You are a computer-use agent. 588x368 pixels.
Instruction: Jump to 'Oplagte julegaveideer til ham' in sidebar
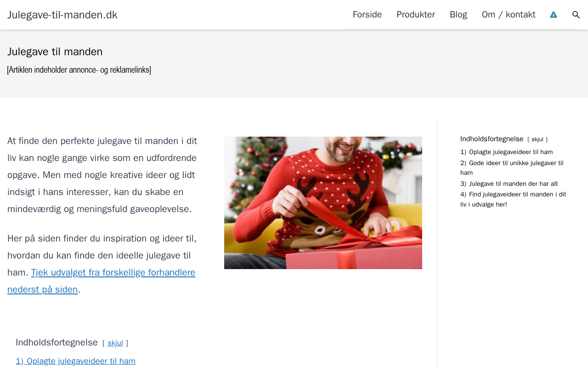pyautogui.click(x=507, y=152)
